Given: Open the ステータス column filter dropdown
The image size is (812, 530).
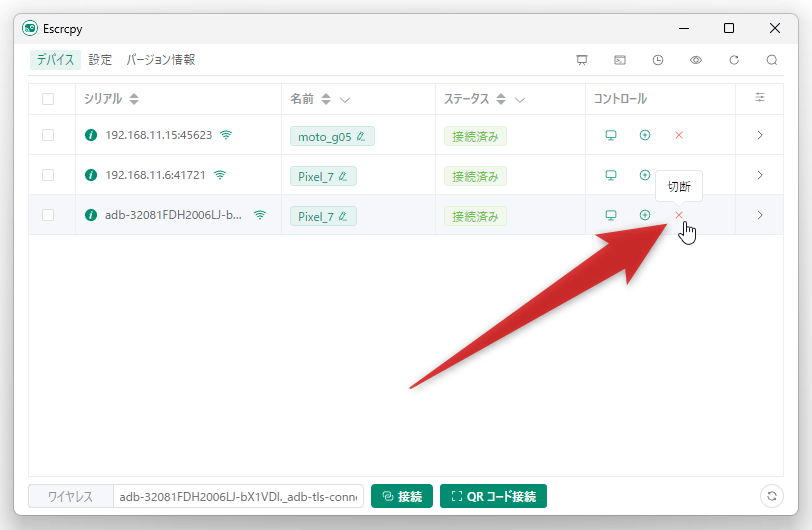Looking at the screenshot, I should 520,100.
